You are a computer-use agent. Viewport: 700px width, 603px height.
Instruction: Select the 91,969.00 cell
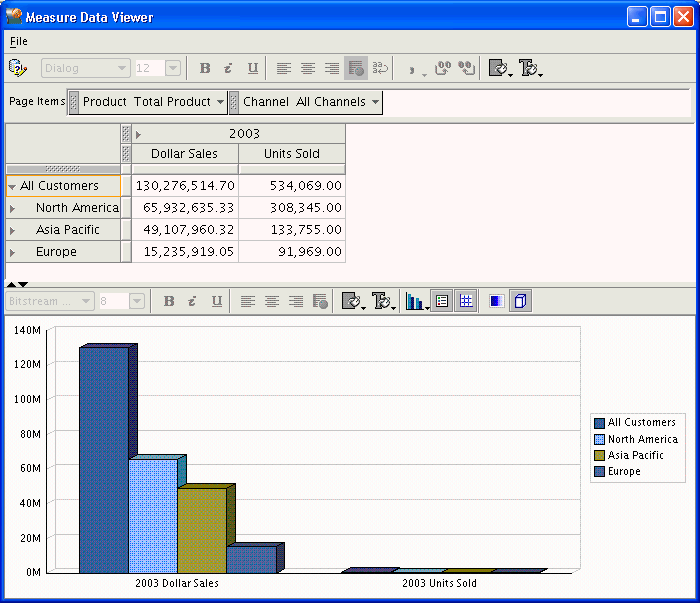click(x=292, y=252)
